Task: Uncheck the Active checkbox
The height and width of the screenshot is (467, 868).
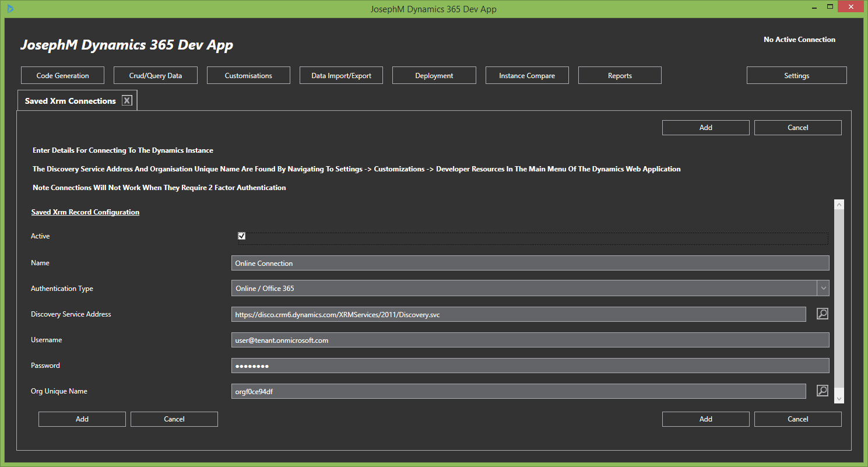Action: point(242,236)
